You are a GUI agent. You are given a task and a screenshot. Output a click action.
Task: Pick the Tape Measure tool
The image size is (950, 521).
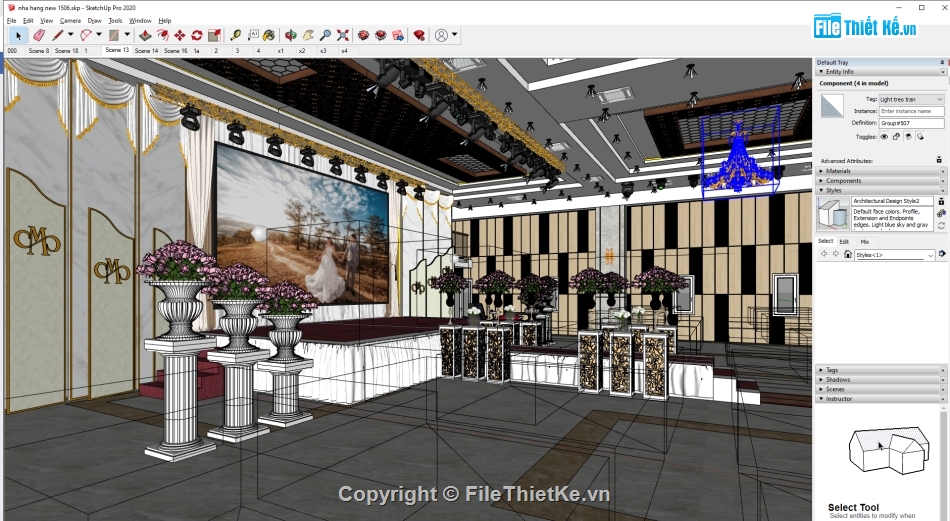click(235, 36)
